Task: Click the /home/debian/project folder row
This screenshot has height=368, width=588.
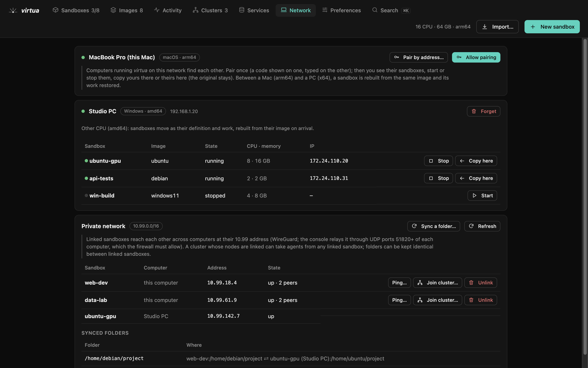Action: click(x=291, y=359)
